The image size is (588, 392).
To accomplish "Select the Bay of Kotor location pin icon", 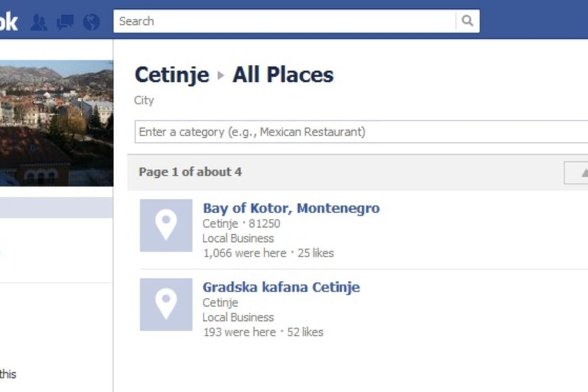I will 165,226.
